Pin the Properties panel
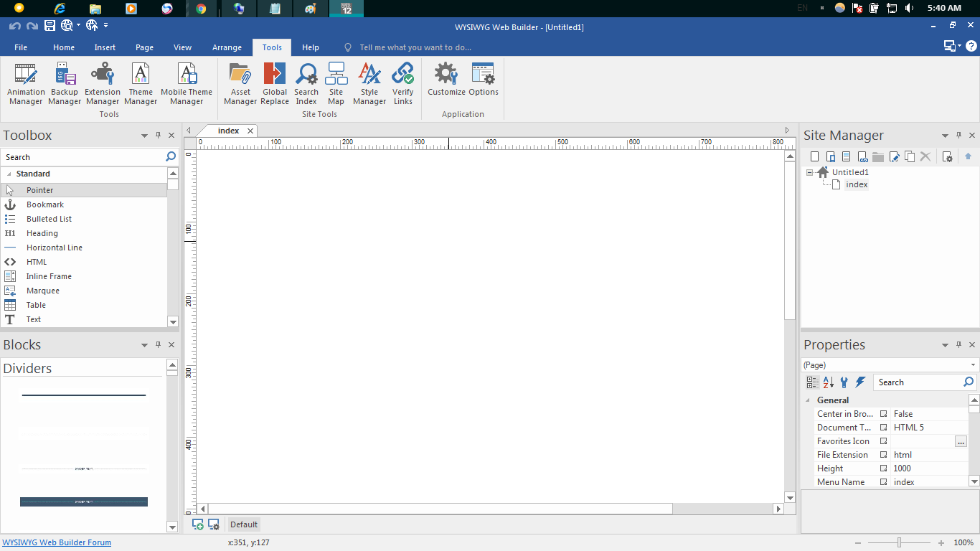 pos(958,344)
